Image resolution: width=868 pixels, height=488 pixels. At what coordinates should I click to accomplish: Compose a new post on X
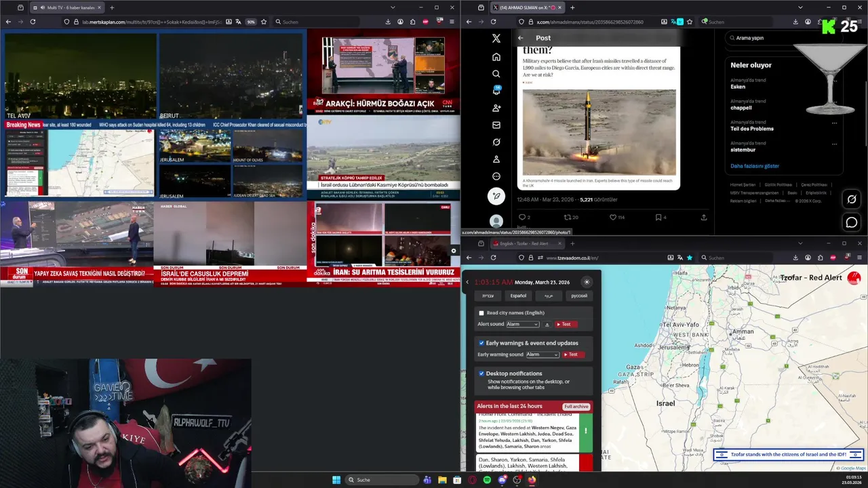(496, 197)
